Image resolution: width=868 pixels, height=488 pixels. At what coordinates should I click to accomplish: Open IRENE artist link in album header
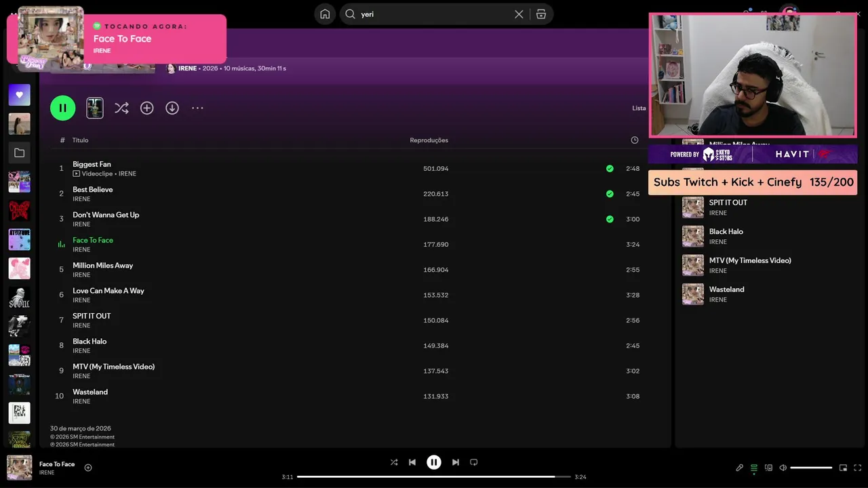coord(187,68)
